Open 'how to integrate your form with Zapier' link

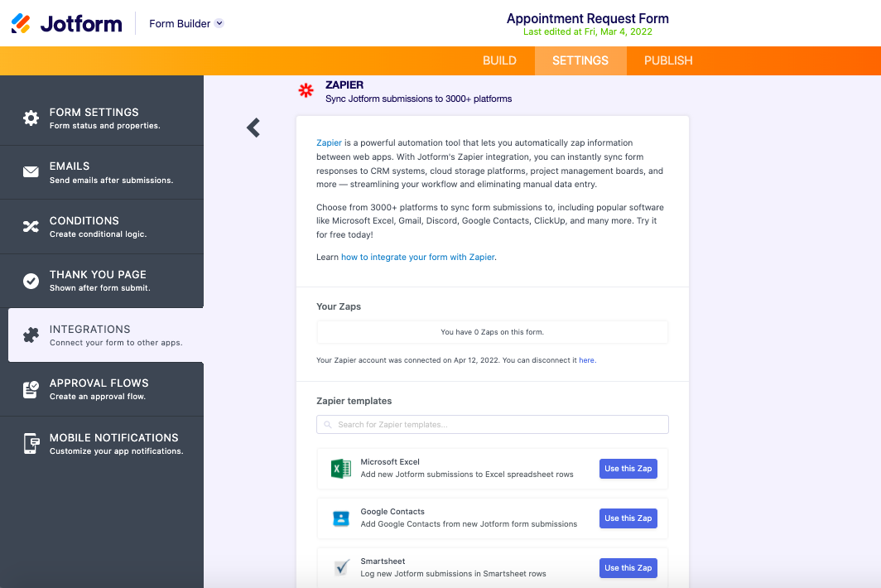pyautogui.click(x=418, y=257)
